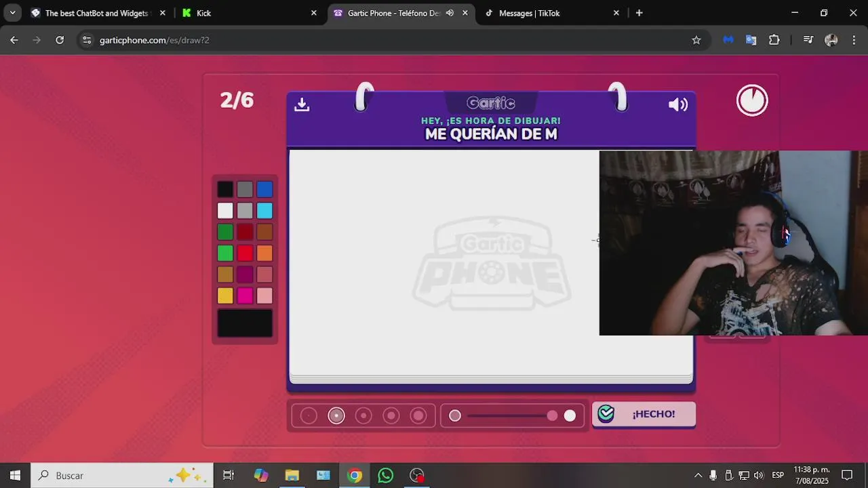Choose the smallest brush size
The height and width of the screenshot is (488, 868).
click(x=309, y=415)
